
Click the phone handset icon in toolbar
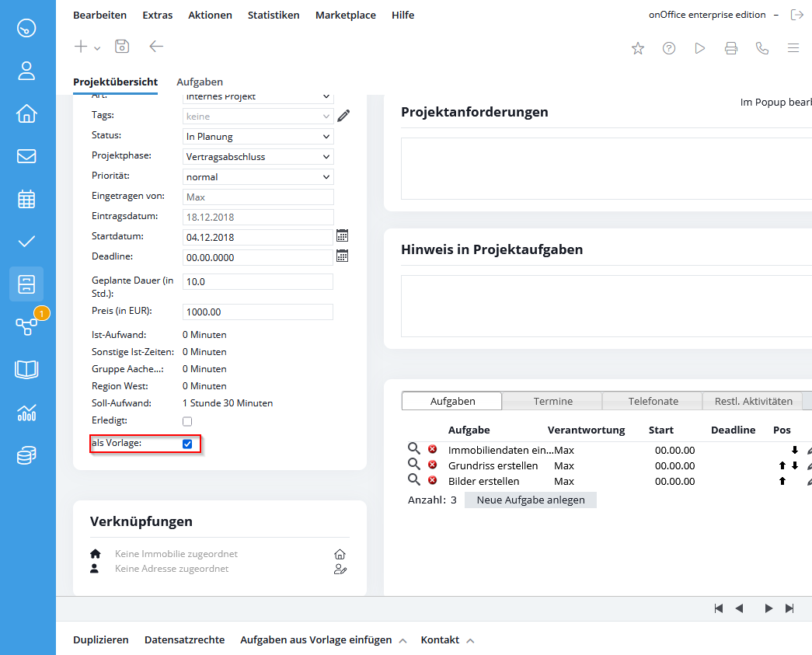click(762, 48)
